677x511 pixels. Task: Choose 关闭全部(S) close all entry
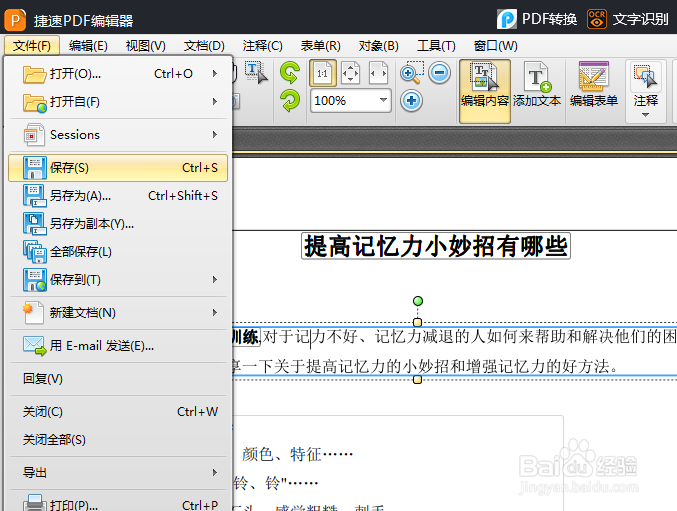tap(118, 440)
